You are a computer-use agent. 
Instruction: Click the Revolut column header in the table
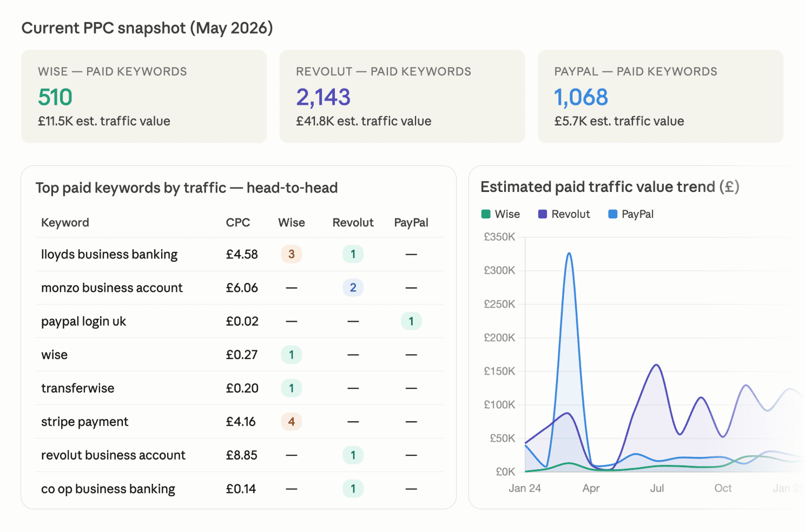tap(353, 223)
